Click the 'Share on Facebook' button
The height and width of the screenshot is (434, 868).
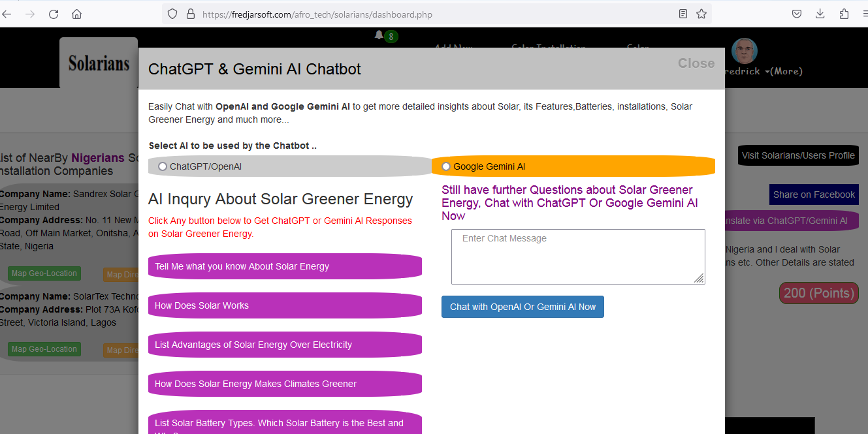814,194
